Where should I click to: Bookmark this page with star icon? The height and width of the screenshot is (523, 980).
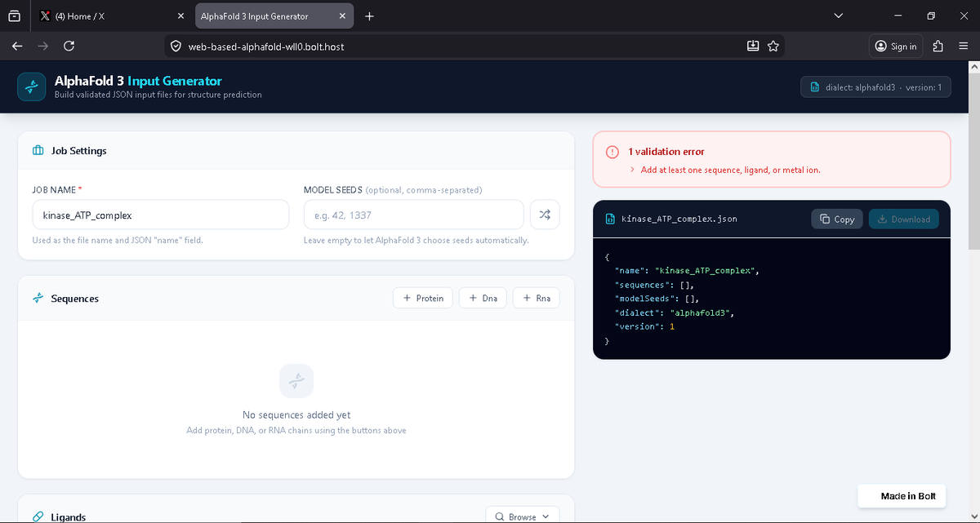coord(773,47)
